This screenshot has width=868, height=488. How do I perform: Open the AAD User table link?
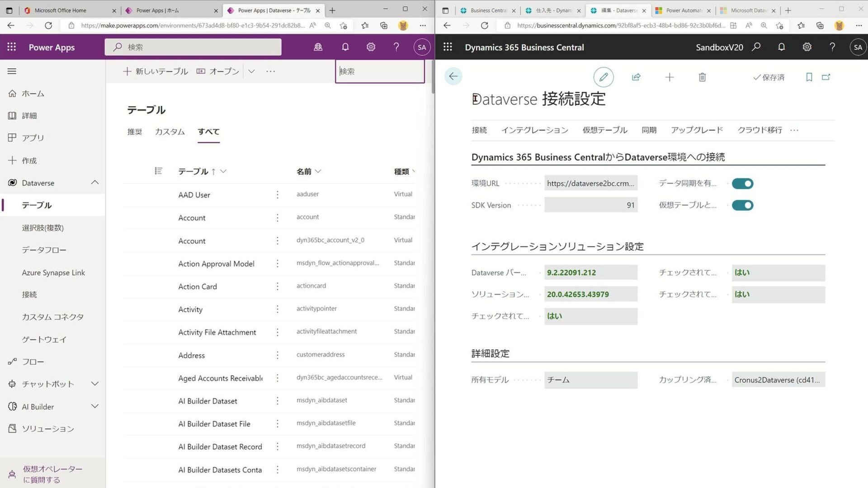point(194,195)
